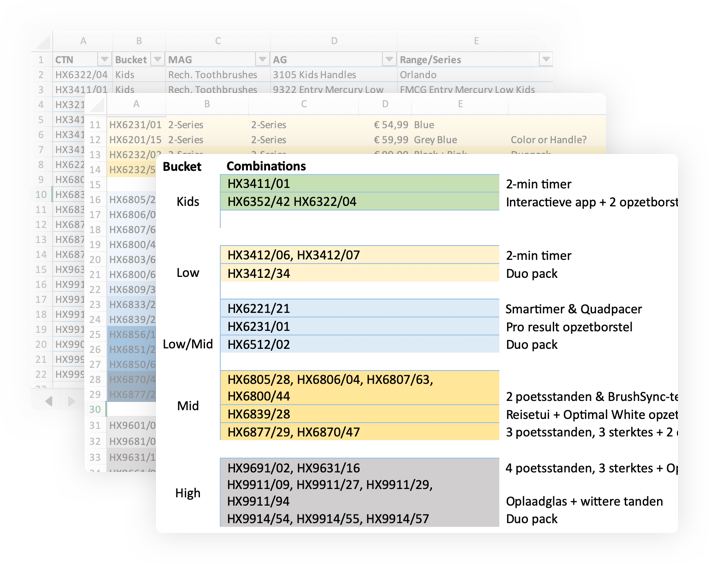The height and width of the screenshot is (564, 709).
Task: Click the 'High' bucket label
Action: coord(188,493)
